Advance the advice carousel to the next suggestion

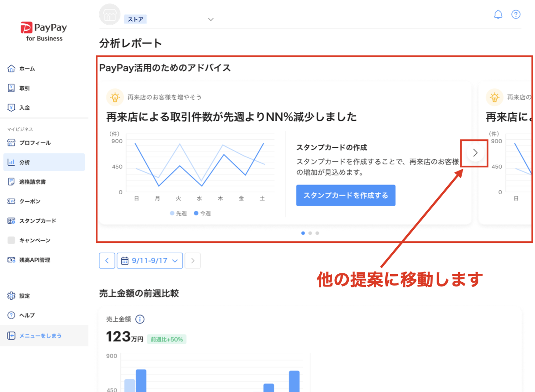click(475, 153)
